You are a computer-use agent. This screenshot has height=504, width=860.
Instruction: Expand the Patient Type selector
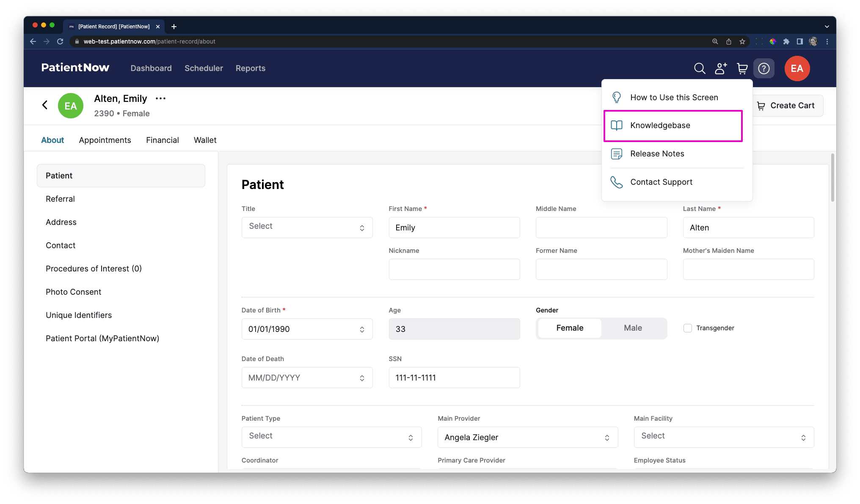pyautogui.click(x=331, y=437)
